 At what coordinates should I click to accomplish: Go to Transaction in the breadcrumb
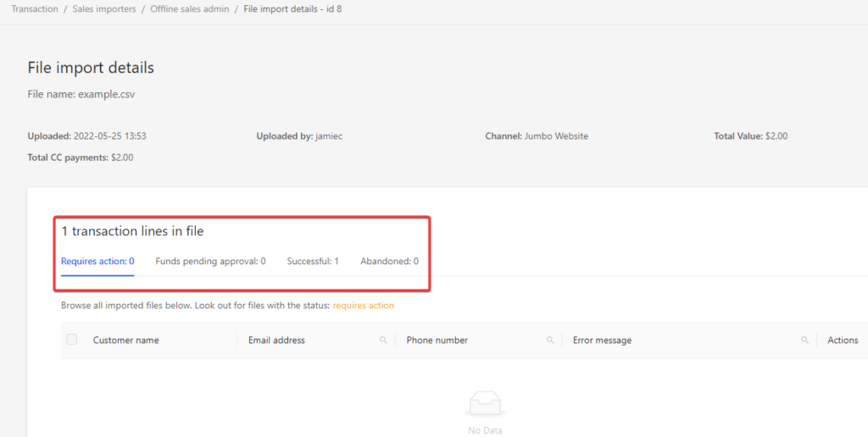[x=35, y=9]
